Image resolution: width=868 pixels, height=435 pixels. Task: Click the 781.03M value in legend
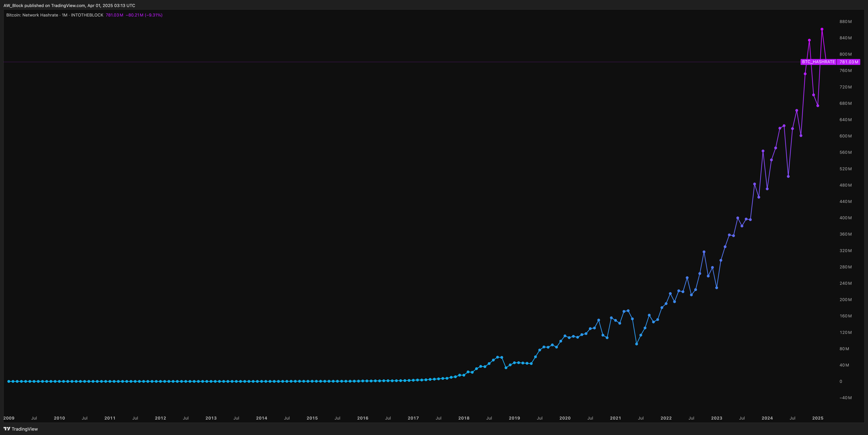click(x=114, y=15)
